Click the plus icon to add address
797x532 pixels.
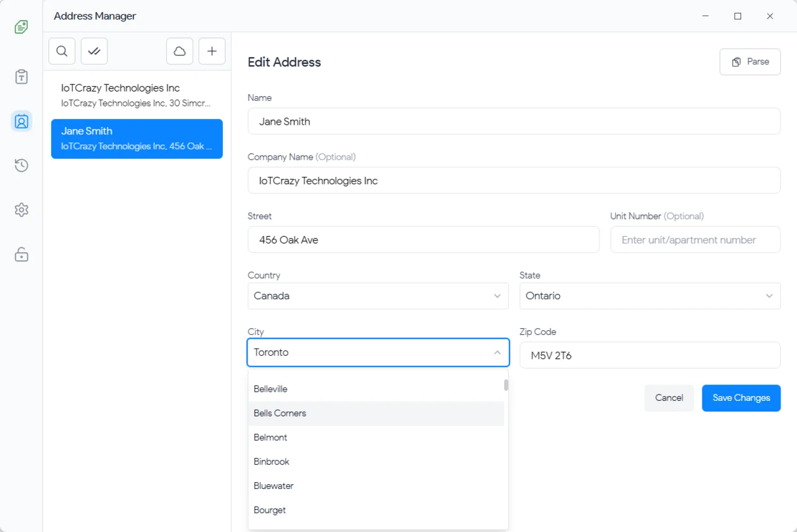click(x=212, y=51)
